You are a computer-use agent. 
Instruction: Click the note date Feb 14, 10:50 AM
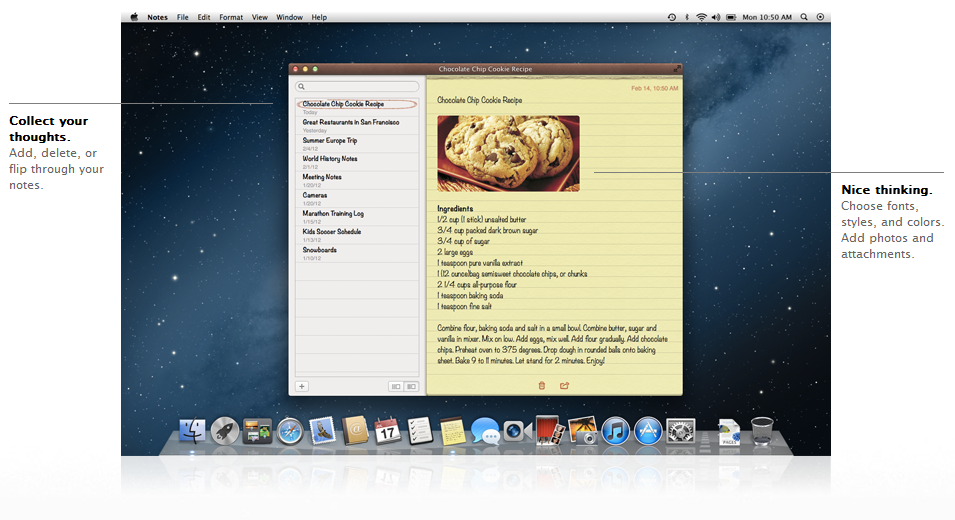[x=654, y=88]
